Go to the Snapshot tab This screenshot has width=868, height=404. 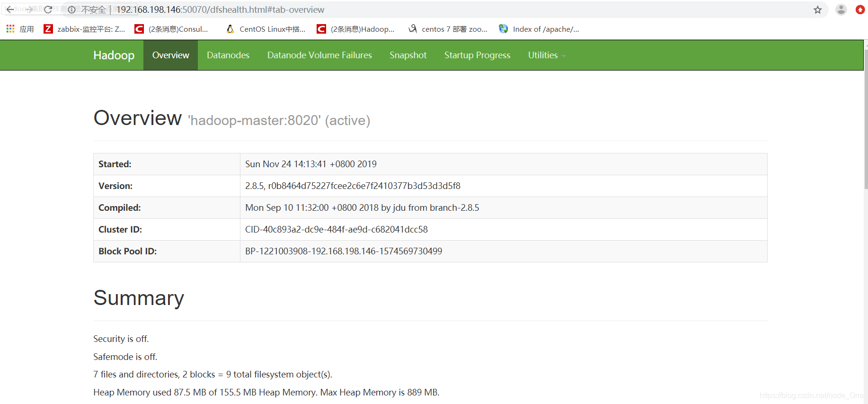tap(408, 55)
